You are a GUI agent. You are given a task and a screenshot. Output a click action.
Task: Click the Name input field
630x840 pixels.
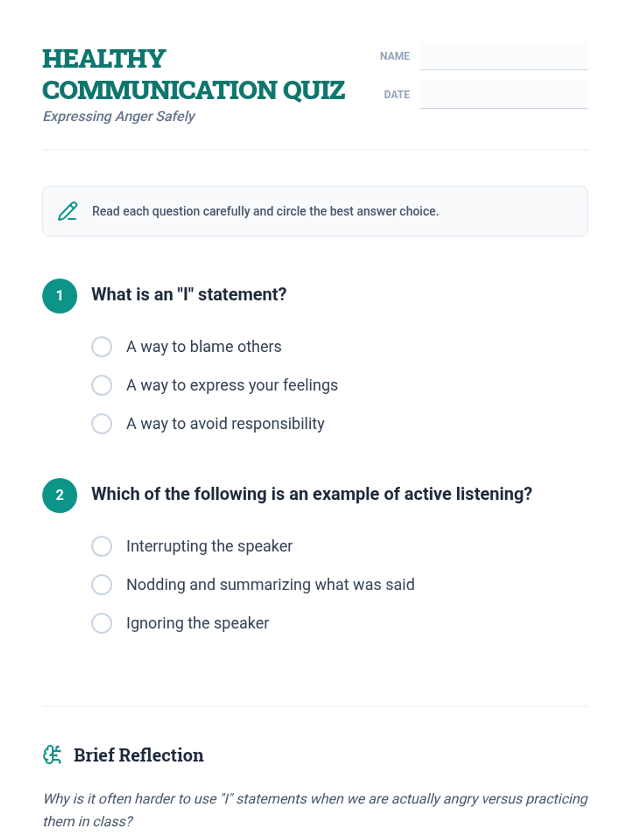(503, 56)
